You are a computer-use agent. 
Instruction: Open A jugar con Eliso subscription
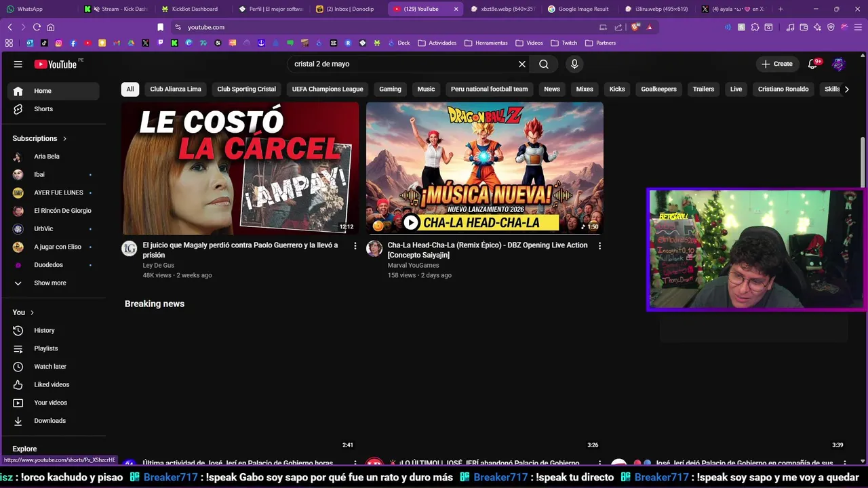(54, 247)
